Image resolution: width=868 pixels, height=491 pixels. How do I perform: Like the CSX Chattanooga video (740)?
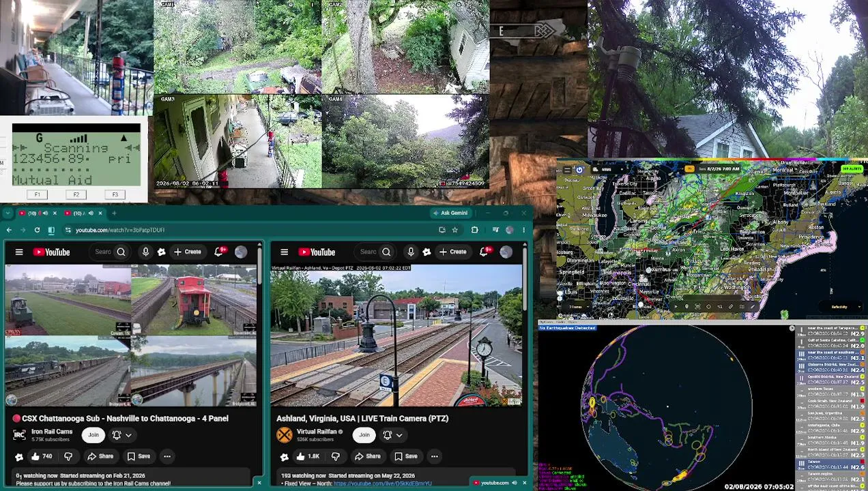coord(41,456)
